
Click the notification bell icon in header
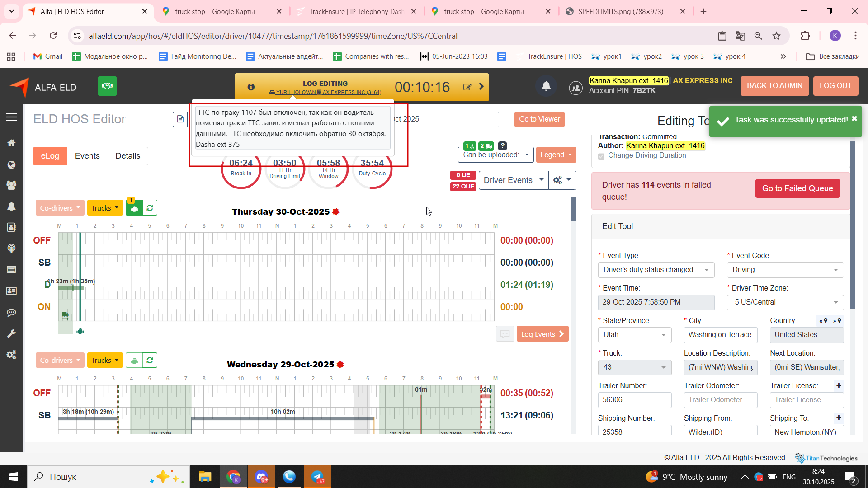click(x=546, y=86)
